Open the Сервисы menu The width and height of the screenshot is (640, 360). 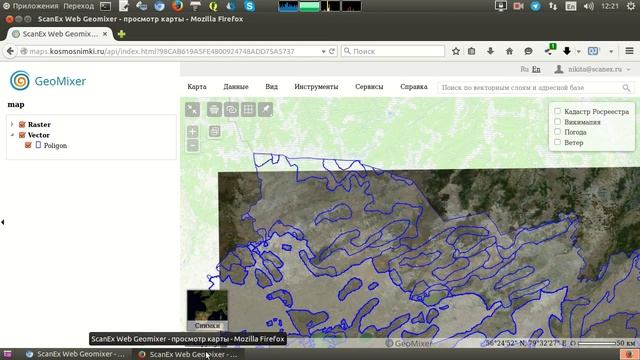(x=369, y=87)
